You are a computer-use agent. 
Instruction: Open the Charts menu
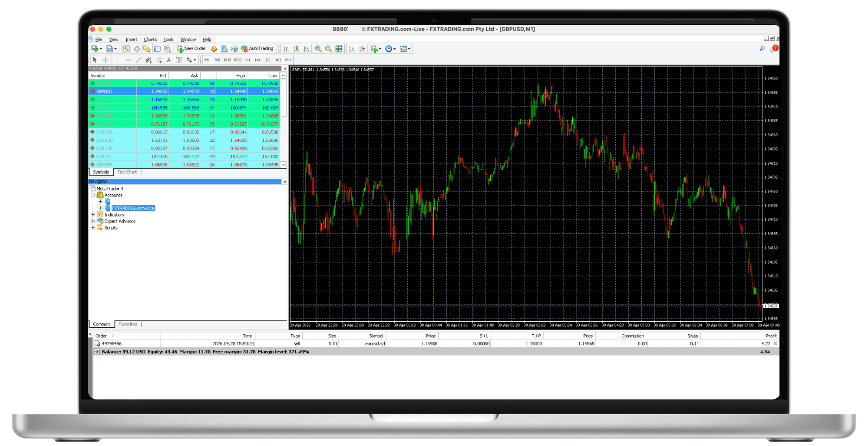150,40
